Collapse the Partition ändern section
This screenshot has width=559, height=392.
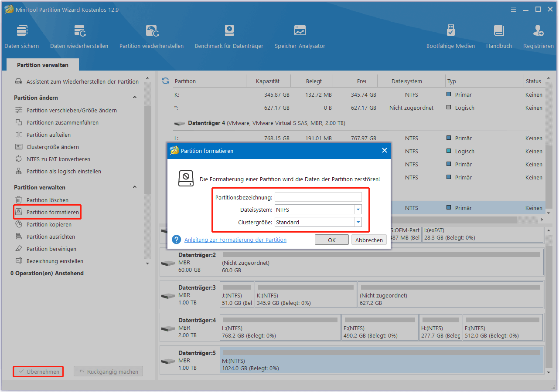pyautogui.click(x=135, y=98)
